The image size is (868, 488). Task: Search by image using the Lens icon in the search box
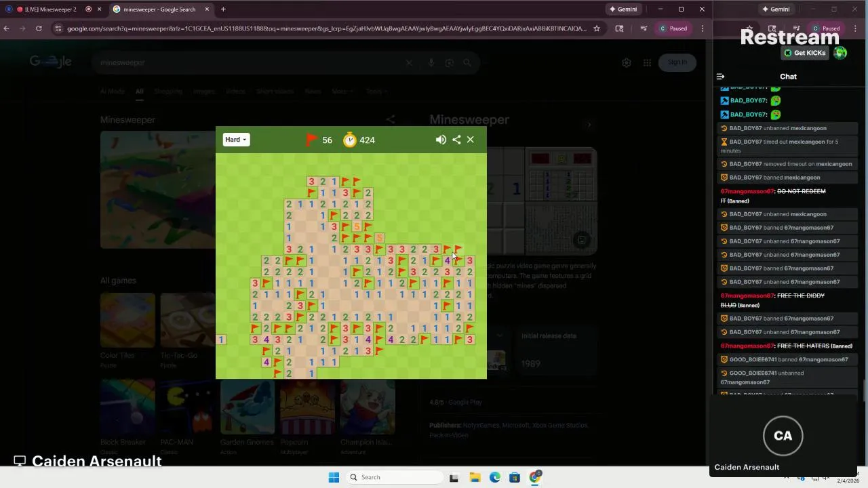(x=449, y=62)
